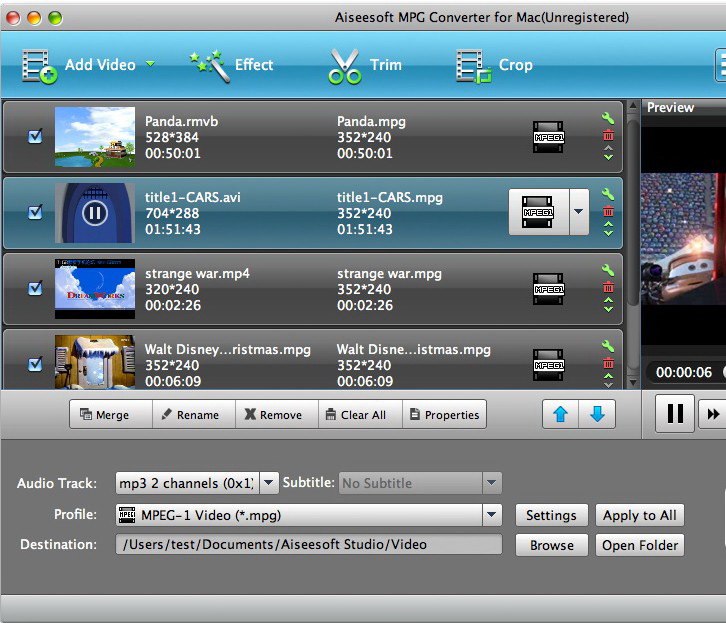
Task: Pause the preview playback
Action: tap(675, 413)
